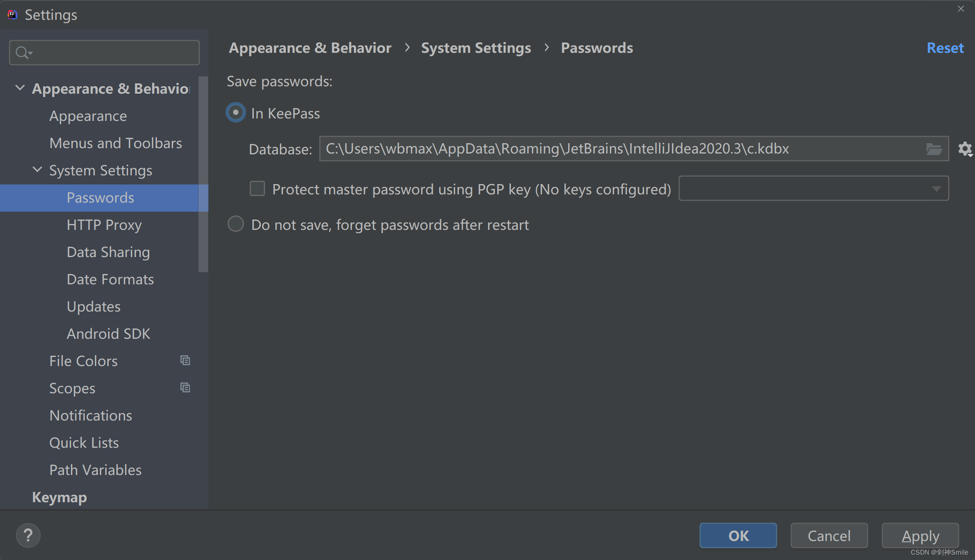The image size is (975, 560).
Task: Click the gear icon beside the database field
Action: [x=965, y=149]
